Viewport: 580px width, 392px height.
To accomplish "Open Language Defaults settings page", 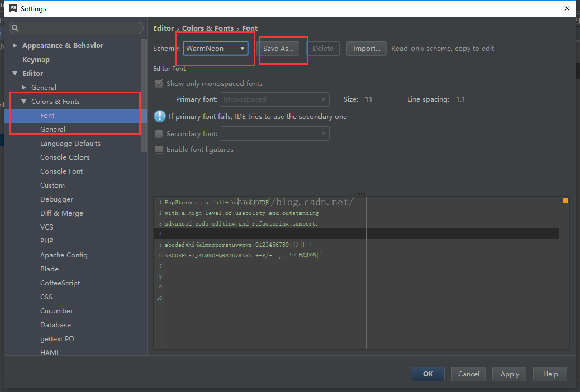I will point(70,144).
